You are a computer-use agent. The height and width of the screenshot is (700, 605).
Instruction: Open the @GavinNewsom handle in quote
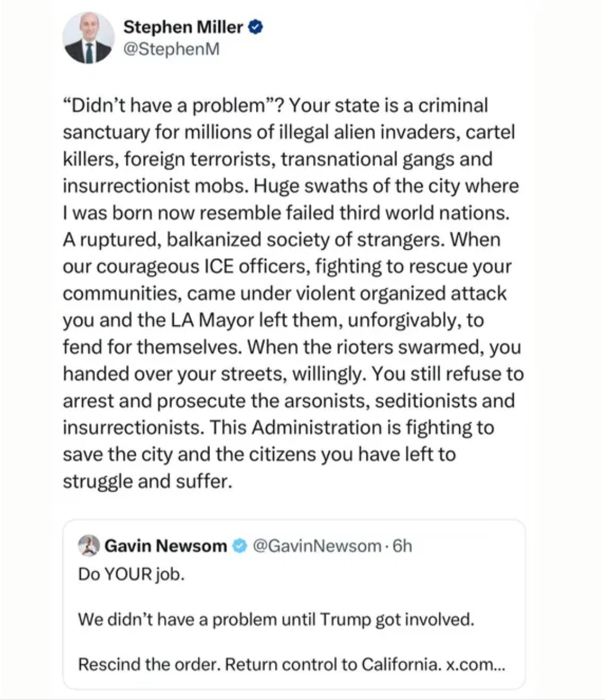point(317,545)
